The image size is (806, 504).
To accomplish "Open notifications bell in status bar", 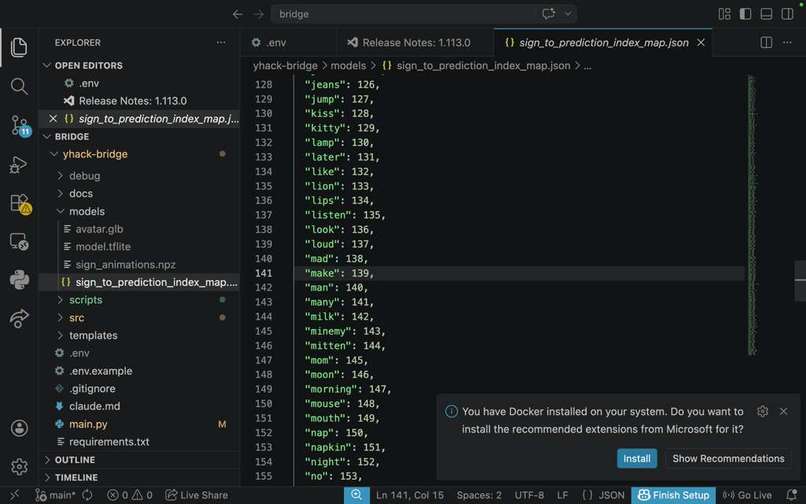I will pos(792,495).
